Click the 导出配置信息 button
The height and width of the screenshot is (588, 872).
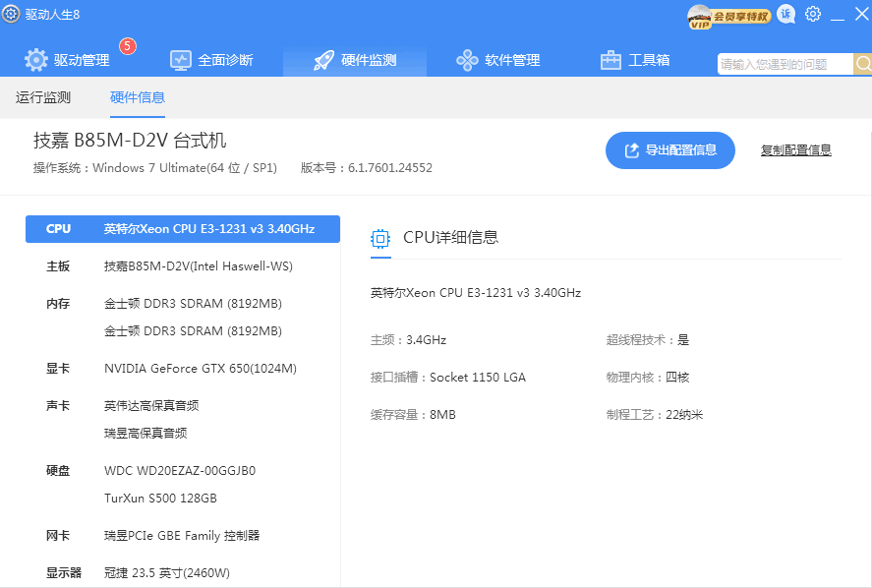point(670,150)
